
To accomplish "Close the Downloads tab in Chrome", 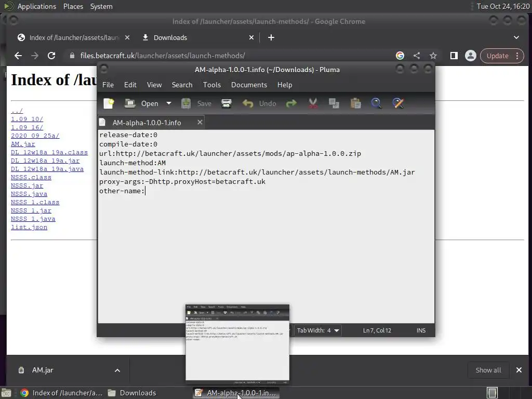I will [x=251, y=37].
